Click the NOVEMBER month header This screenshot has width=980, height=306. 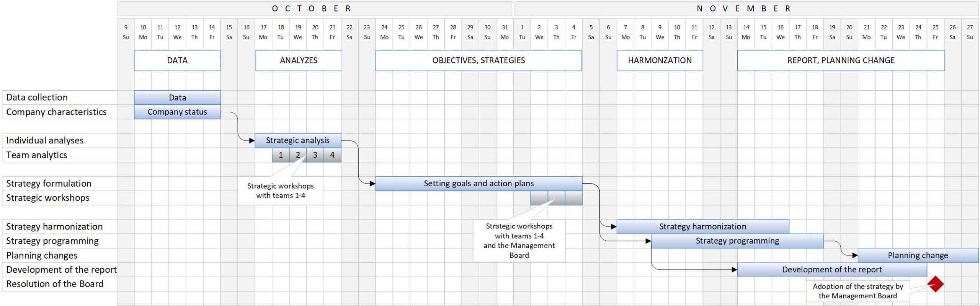(x=746, y=8)
